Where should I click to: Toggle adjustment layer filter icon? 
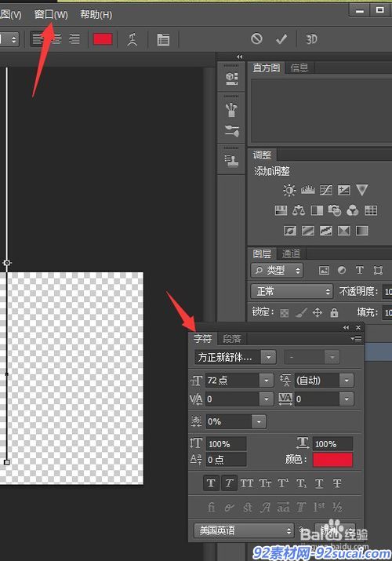342,271
